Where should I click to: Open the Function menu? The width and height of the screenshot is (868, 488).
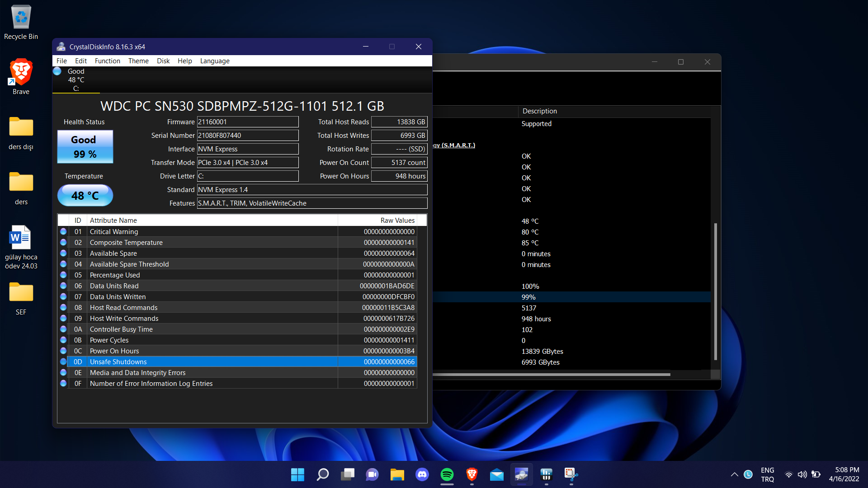[107, 61]
